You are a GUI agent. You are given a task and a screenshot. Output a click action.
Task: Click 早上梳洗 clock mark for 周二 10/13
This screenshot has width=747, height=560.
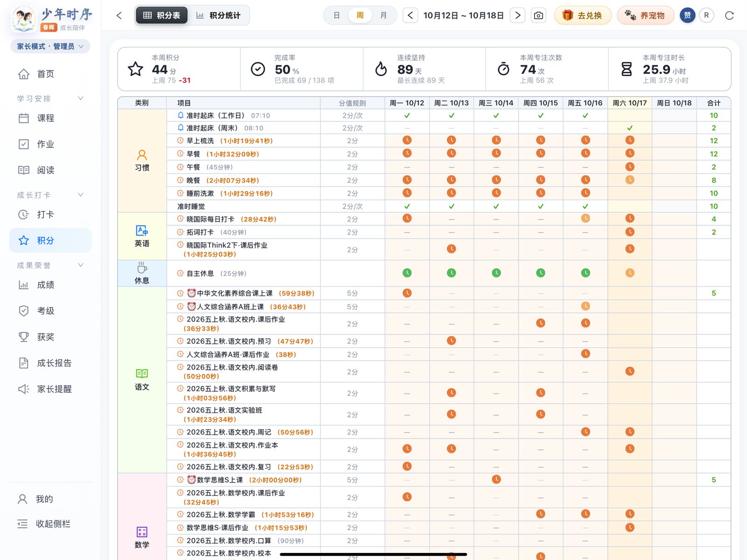451,140
